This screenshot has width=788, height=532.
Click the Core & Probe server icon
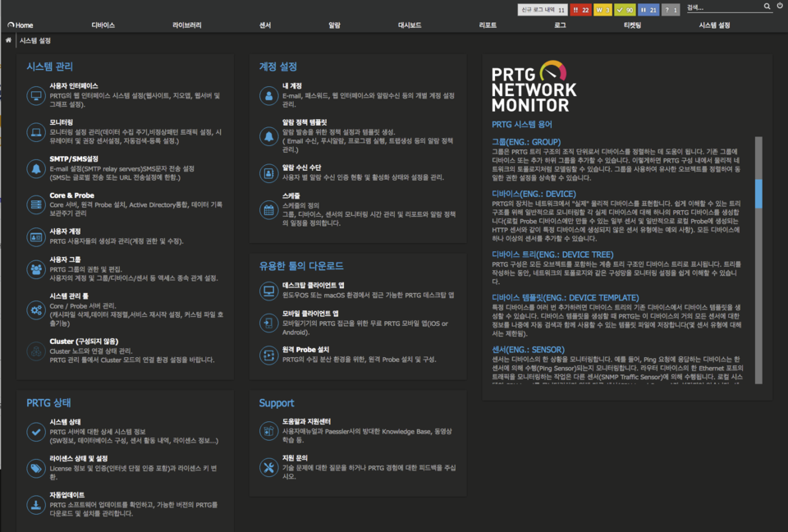point(36,204)
